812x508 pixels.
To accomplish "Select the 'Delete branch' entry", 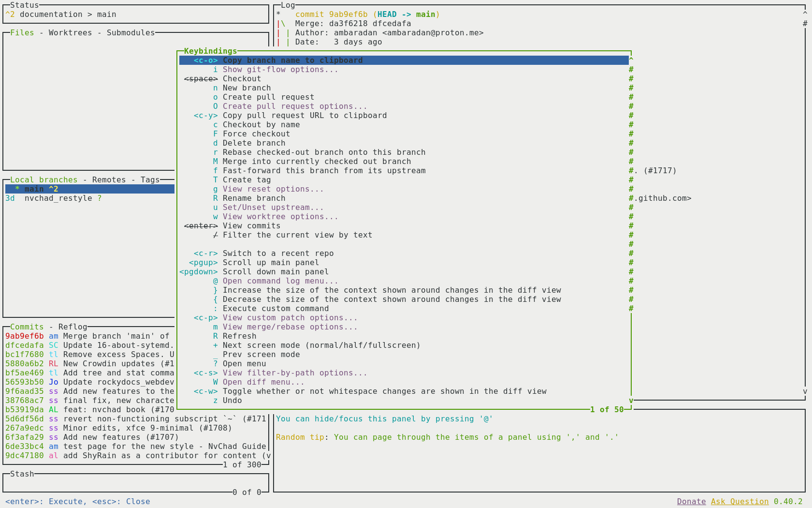I will pos(254,143).
